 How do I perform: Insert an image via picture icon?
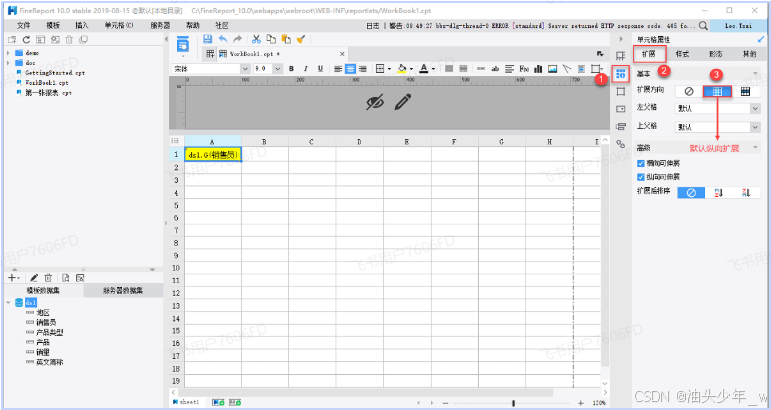click(553, 69)
